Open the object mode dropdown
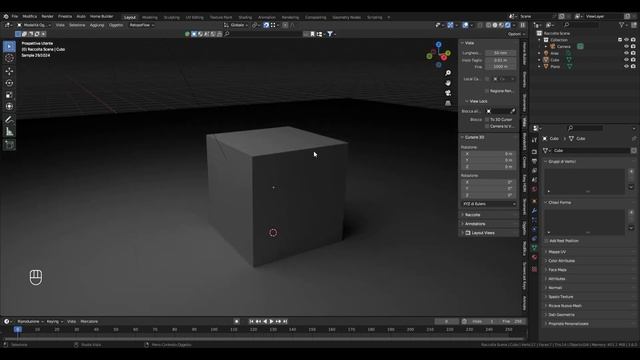 [33, 25]
